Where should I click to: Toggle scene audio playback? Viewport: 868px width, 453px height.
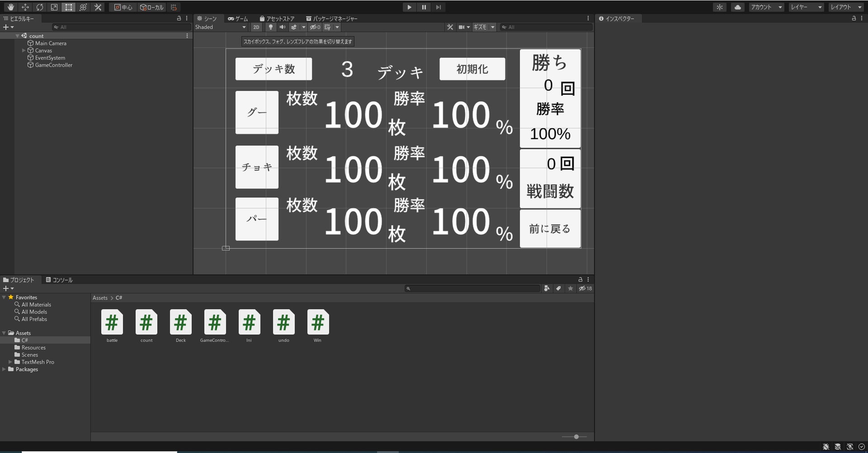[x=282, y=27]
